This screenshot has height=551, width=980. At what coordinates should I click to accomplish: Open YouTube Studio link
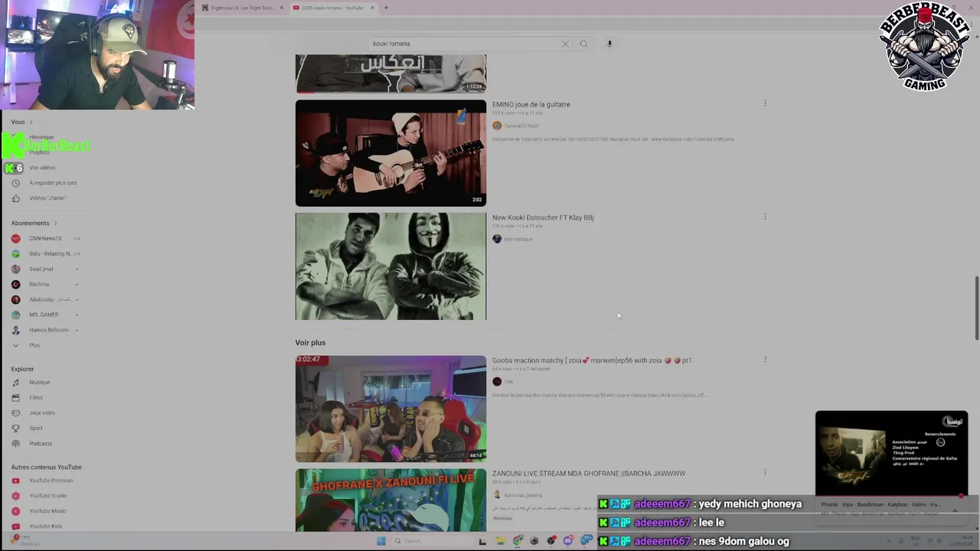47,496
